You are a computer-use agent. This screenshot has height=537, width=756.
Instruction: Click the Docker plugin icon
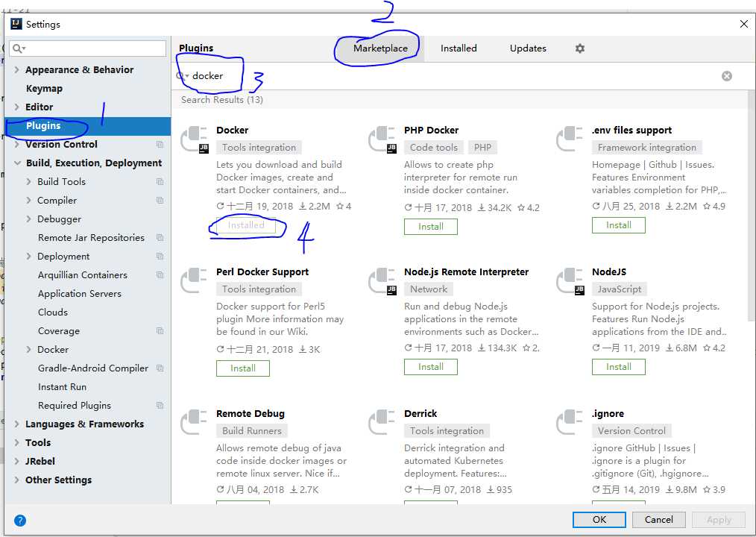tap(195, 140)
